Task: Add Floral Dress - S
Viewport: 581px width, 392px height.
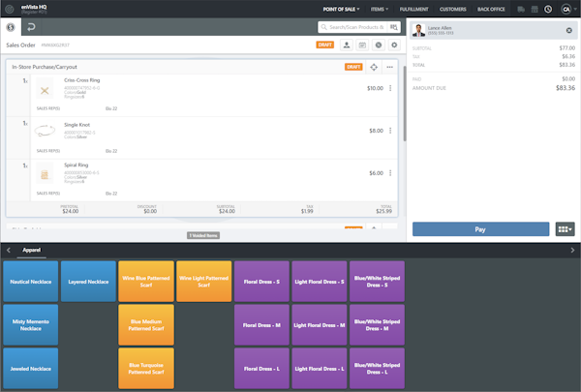Action: click(261, 282)
